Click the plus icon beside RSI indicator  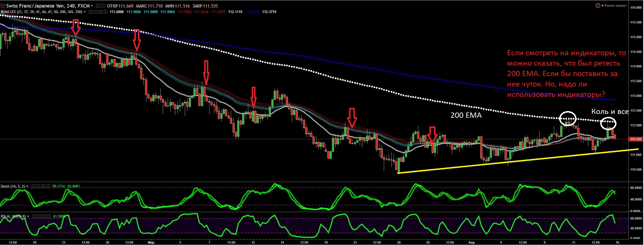click(44, 216)
